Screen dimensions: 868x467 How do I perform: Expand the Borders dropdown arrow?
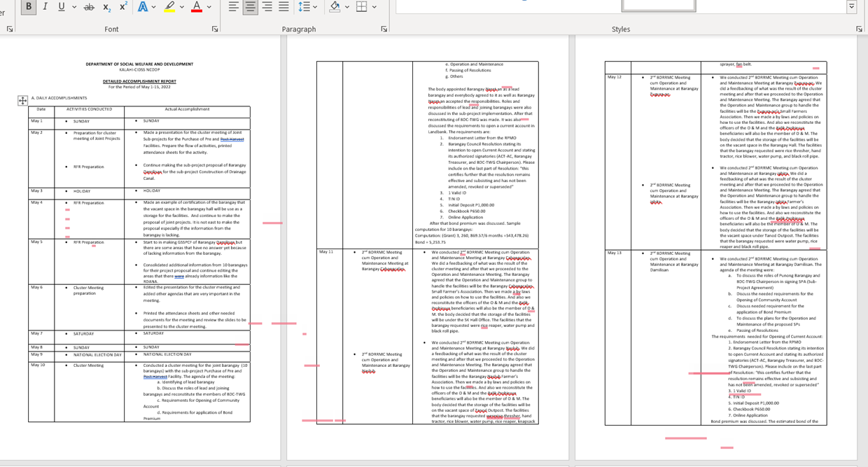tap(374, 7)
